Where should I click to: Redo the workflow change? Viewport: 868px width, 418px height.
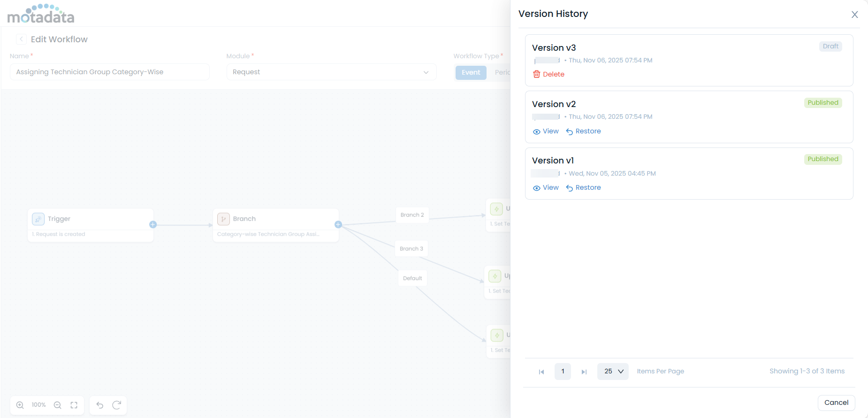(x=117, y=405)
